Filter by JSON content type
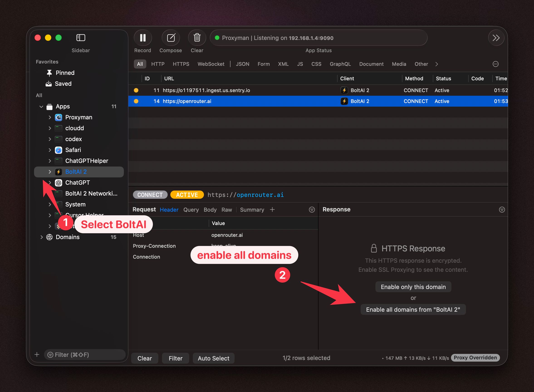 (243, 64)
